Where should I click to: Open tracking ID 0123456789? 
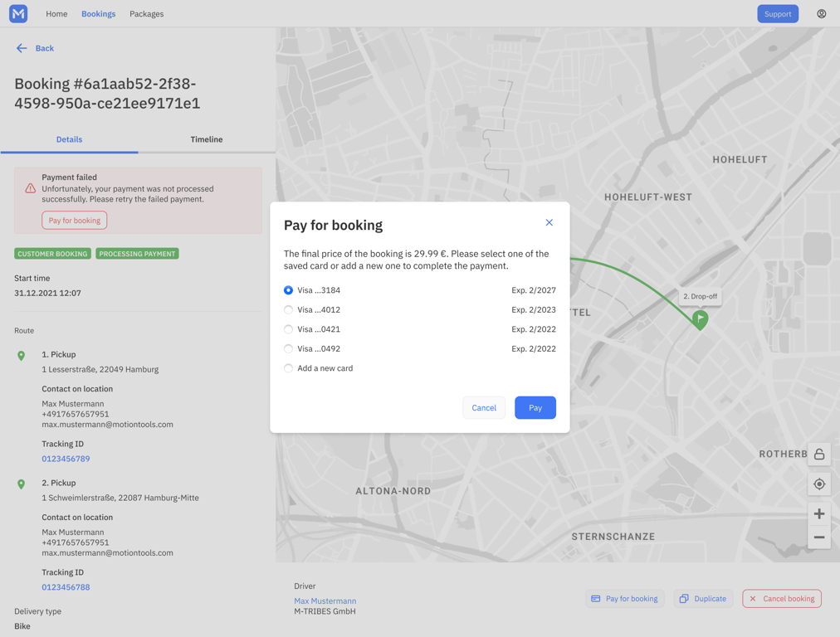click(66, 459)
